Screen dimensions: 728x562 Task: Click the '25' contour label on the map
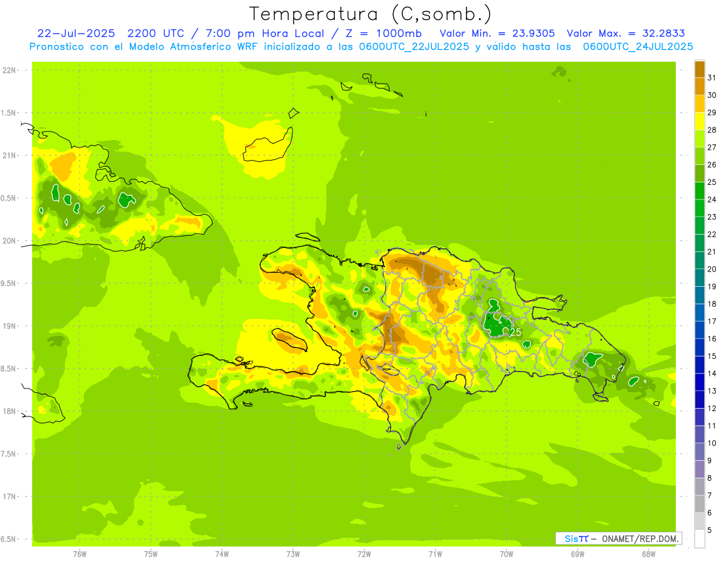coord(515,332)
